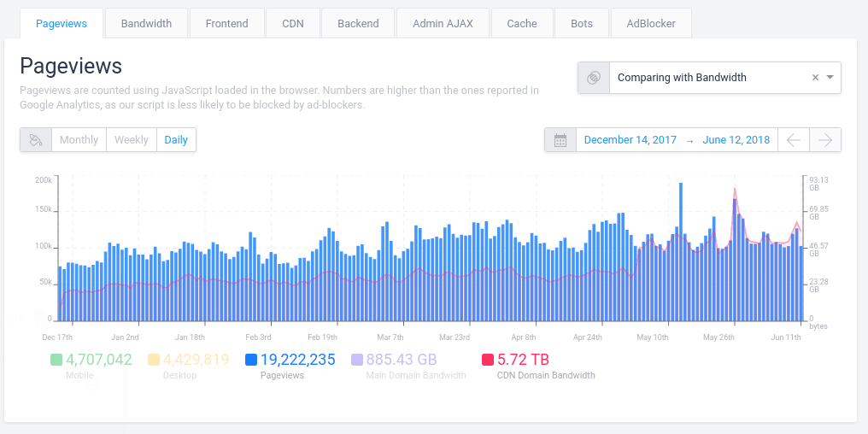Click the Pageviews legend label
Image resolution: width=868 pixels, height=434 pixels.
click(282, 375)
